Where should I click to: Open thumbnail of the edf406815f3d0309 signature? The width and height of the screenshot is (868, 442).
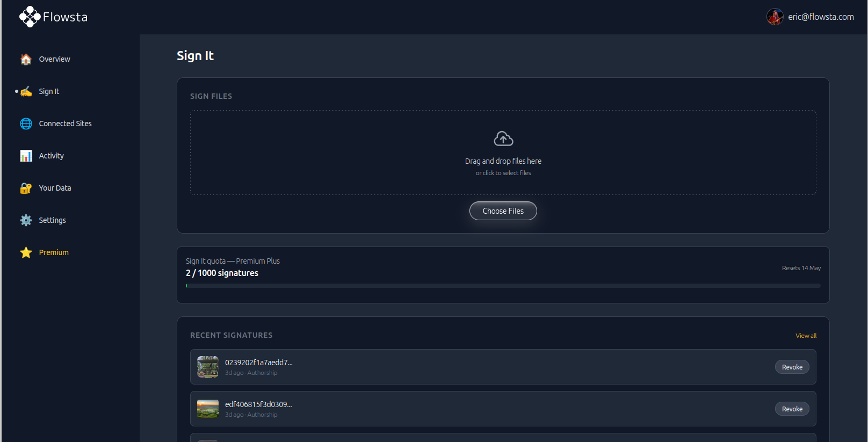208,409
